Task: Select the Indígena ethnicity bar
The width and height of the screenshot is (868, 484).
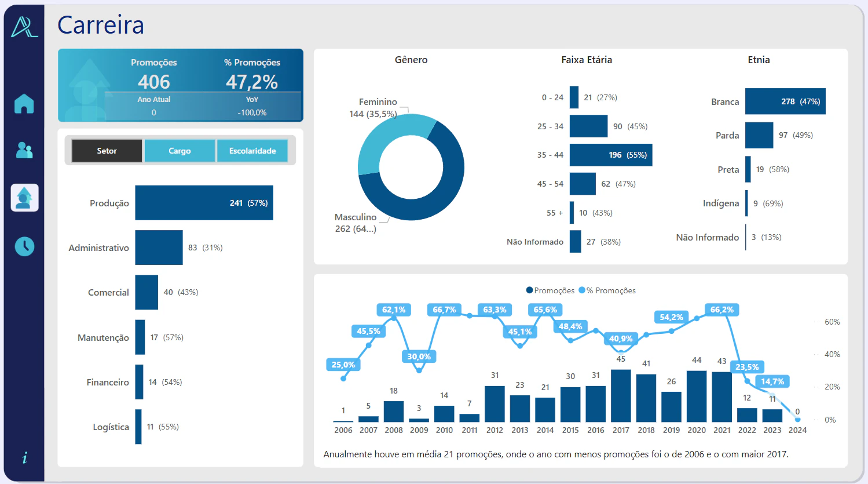Action: 746,203
